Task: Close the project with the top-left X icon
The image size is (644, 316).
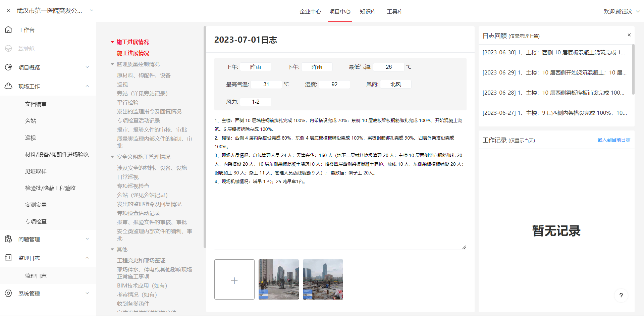Action: click(8, 11)
